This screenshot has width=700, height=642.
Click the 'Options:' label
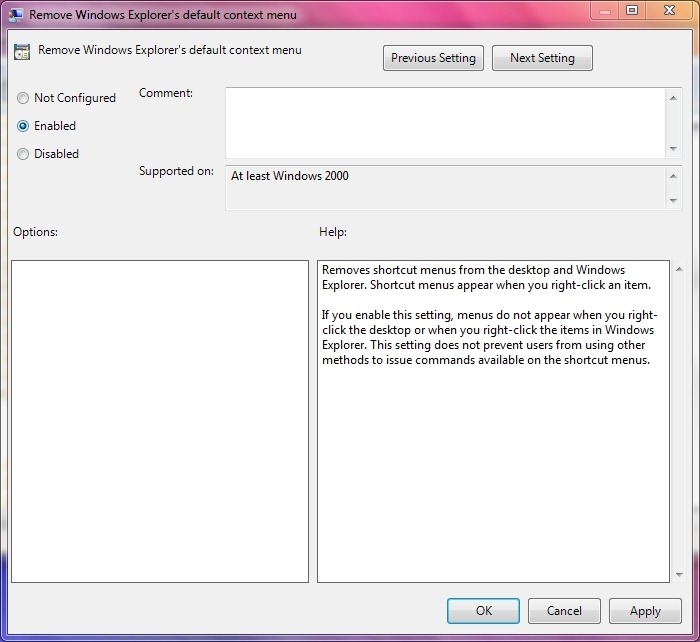[35, 232]
